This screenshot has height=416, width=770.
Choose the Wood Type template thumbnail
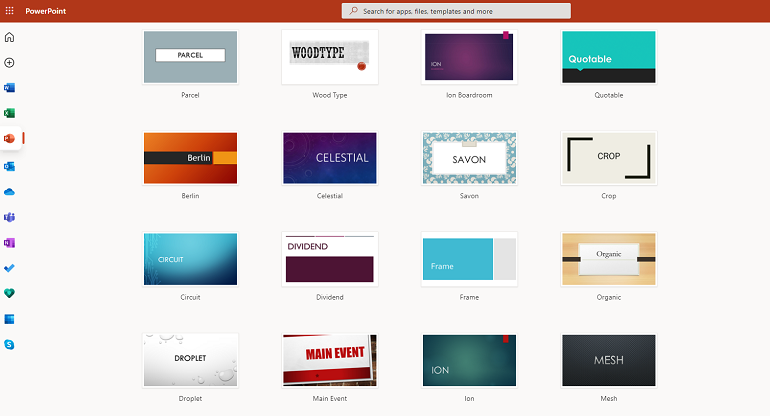(x=330, y=57)
